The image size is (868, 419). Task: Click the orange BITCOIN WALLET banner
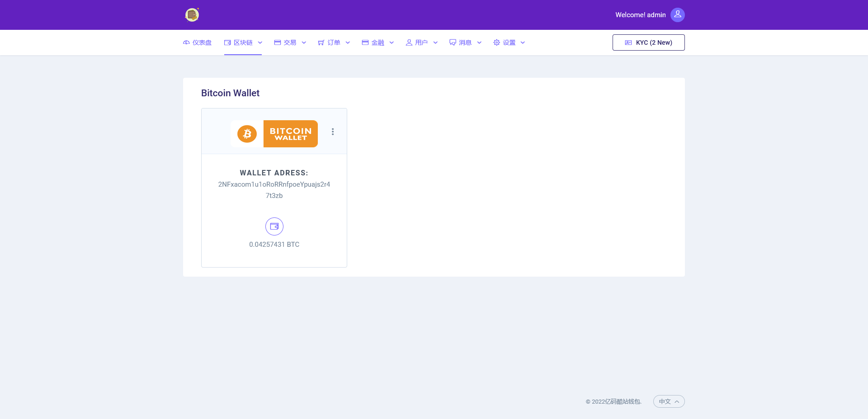[x=291, y=134]
